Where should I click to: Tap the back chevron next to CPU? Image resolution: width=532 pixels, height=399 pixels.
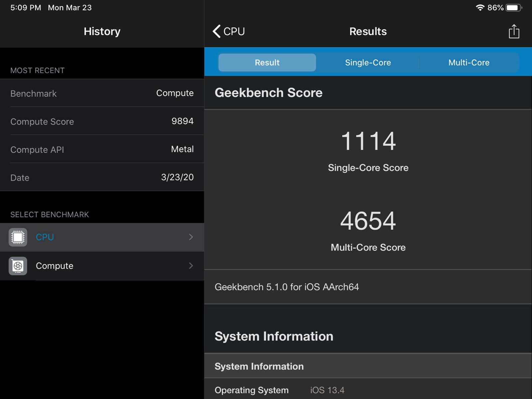tap(217, 32)
